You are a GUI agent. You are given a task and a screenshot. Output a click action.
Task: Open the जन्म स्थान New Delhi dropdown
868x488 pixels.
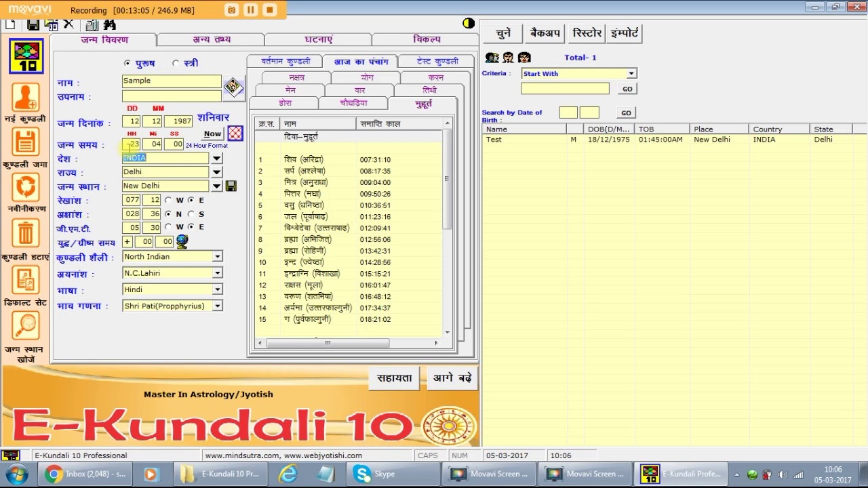click(x=216, y=186)
